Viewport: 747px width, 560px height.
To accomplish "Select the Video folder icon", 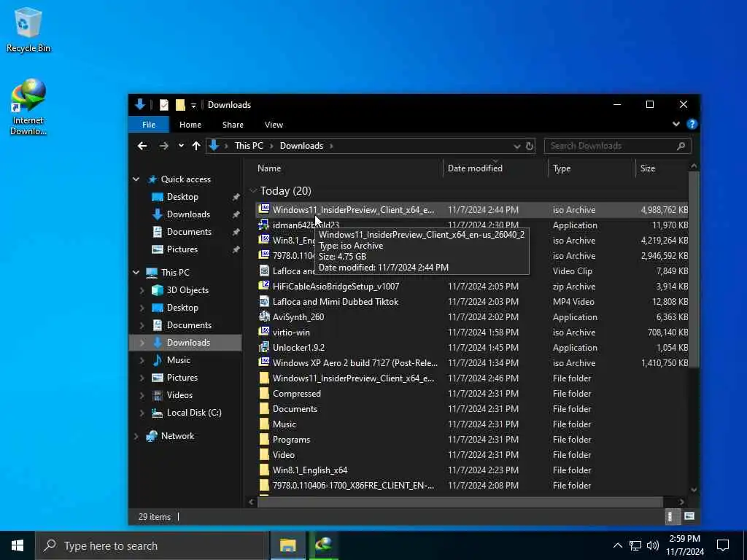I will [264, 455].
